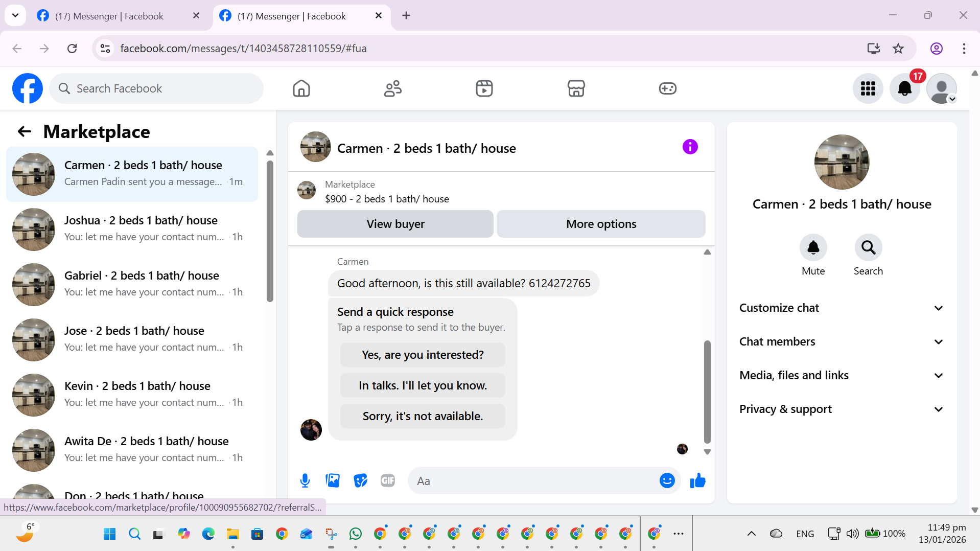This screenshot has width=980, height=551.
Task: Open the Friends icon in top navigation
Action: click(393, 88)
